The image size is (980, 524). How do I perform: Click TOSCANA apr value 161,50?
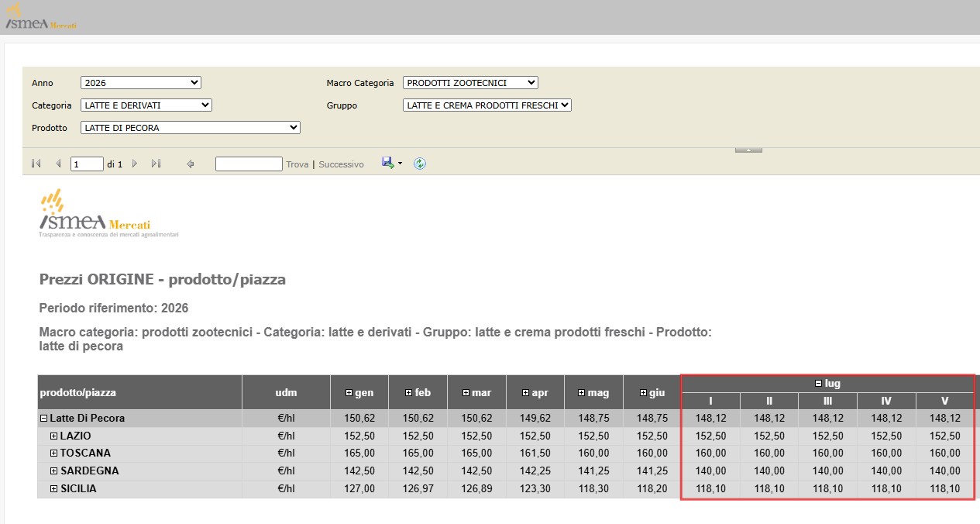pyautogui.click(x=535, y=453)
